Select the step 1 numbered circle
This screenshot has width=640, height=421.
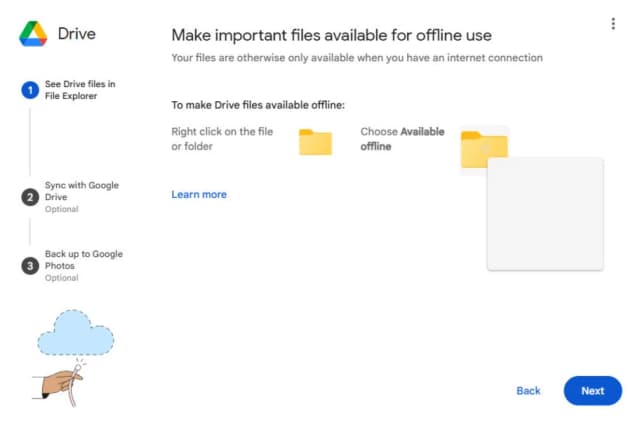(30, 90)
